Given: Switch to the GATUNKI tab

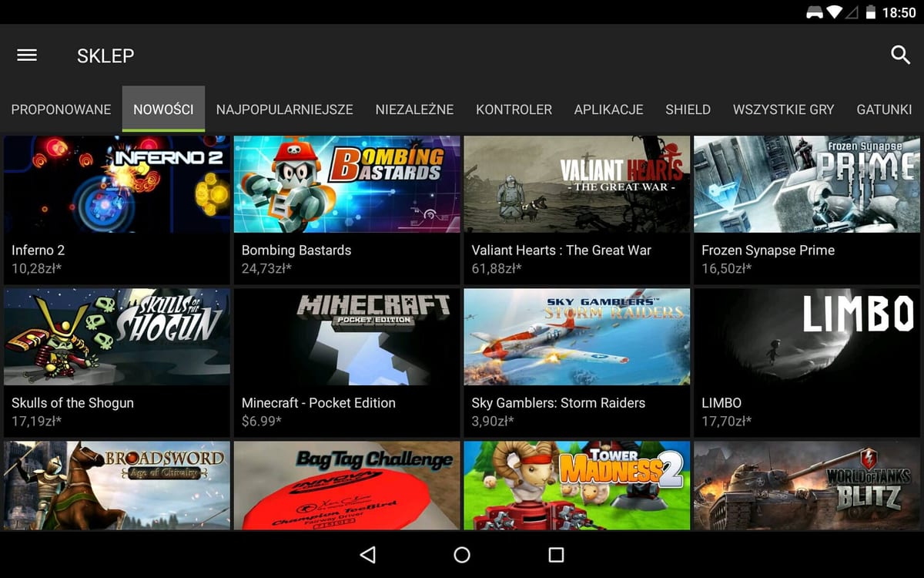Looking at the screenshot, I should click(885, 109).
